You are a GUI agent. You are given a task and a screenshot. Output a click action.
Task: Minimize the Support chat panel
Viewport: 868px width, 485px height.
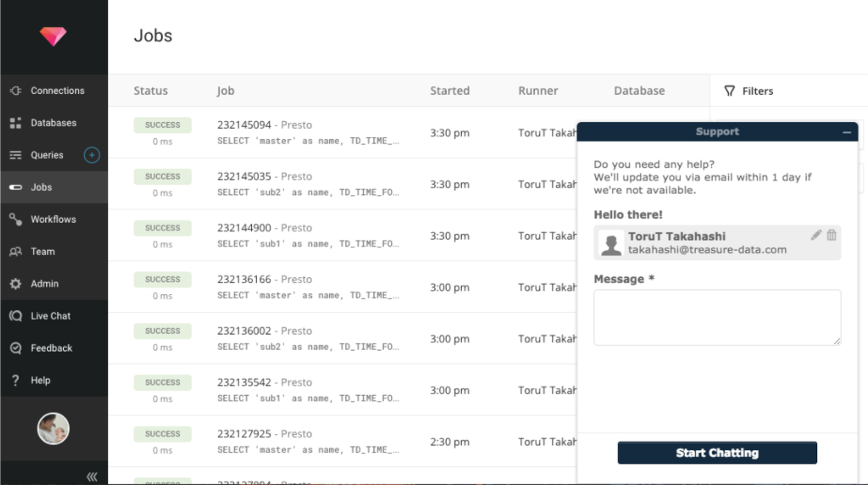(x=847, y=132)
